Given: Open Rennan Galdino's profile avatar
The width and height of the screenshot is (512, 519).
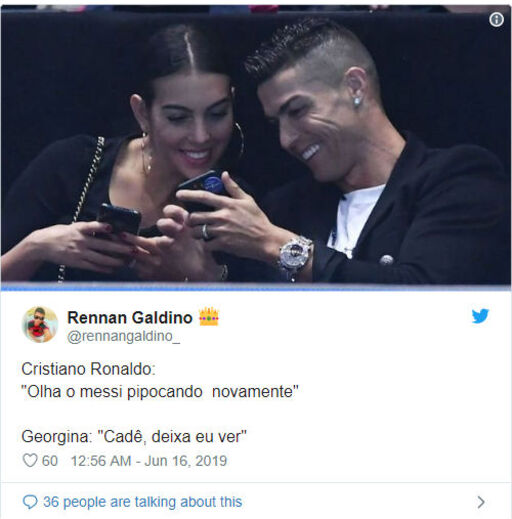Looking at the screenshot, I should pyautogui.click(x=40, y=324).
